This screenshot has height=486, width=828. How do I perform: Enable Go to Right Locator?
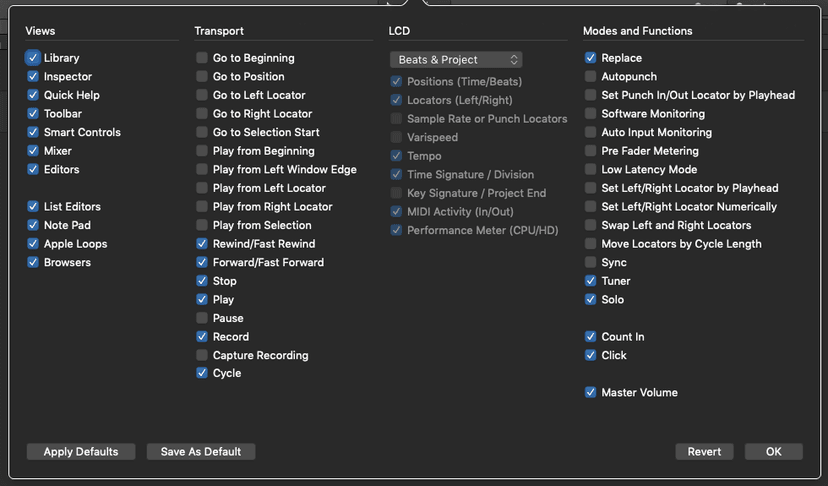click(x=202, y=114)
